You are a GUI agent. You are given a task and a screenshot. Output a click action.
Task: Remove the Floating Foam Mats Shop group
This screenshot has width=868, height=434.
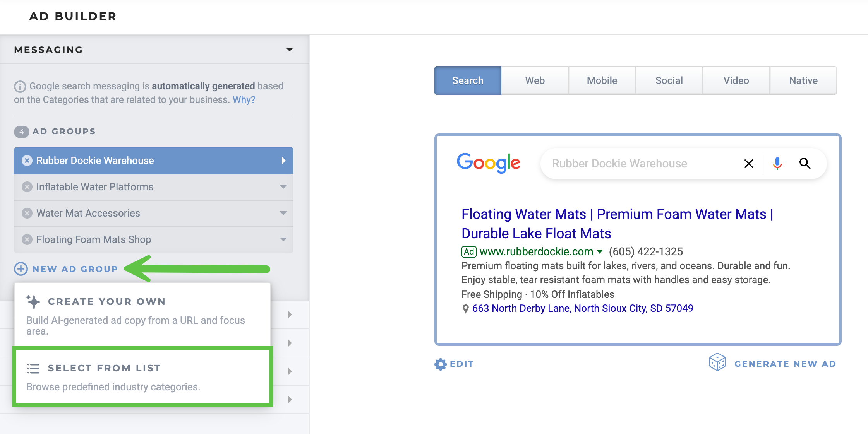27,239
